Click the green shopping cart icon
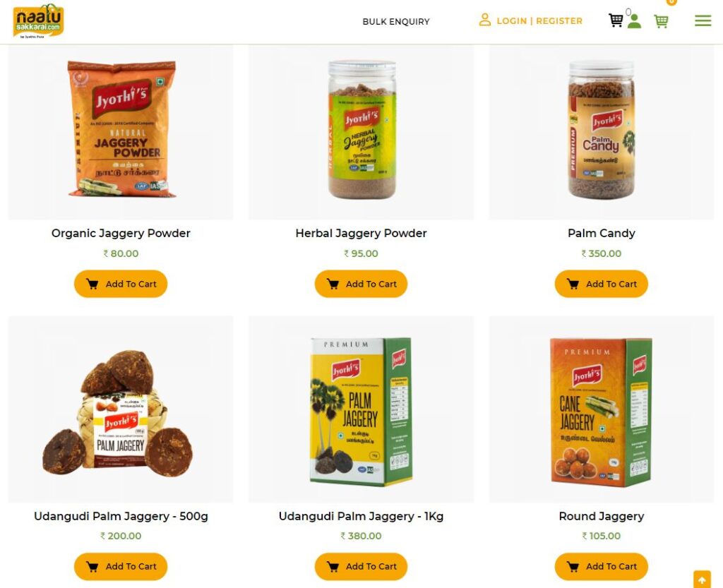 pyautogui.click(x=661, y=20)
